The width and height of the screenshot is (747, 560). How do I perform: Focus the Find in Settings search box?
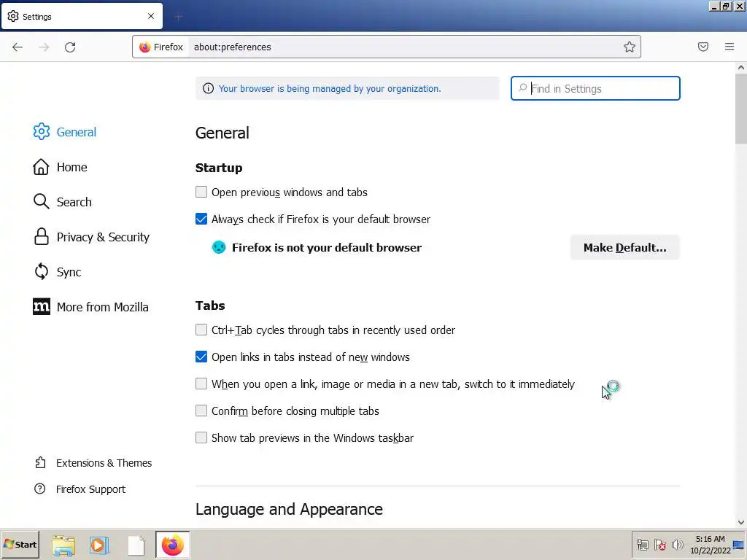(x=595, y=88)
